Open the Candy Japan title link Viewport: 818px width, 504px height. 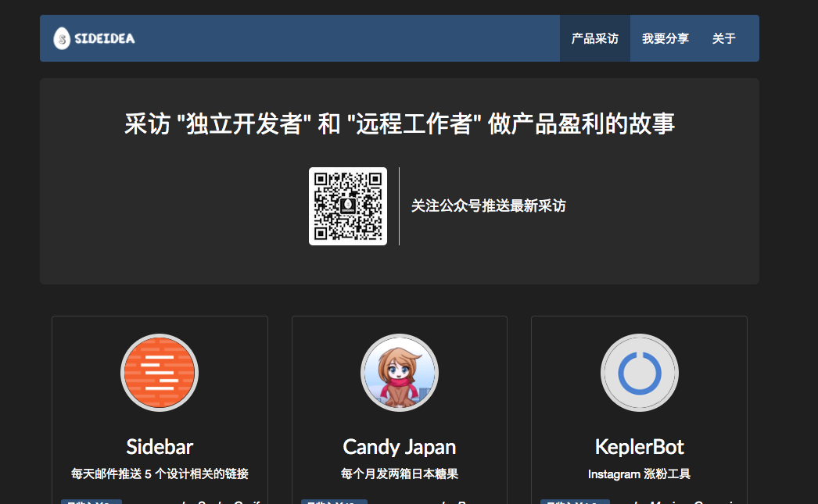pos(400,447)
